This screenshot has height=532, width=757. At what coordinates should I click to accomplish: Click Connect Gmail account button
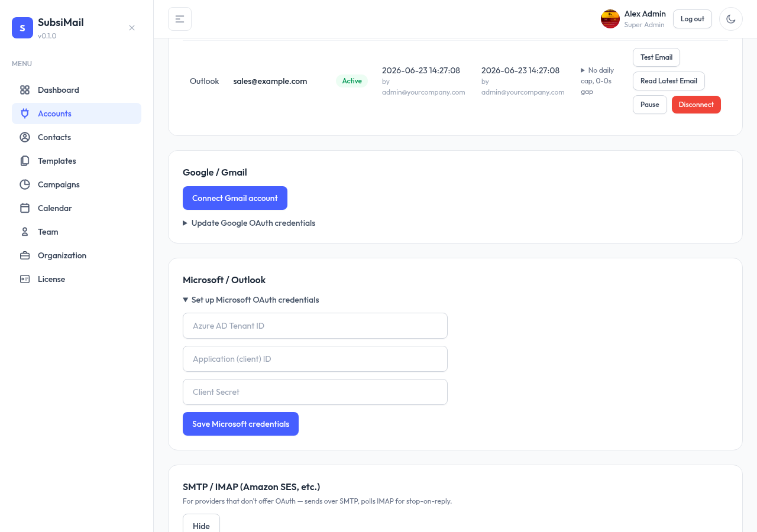click(x=235, y=198)
